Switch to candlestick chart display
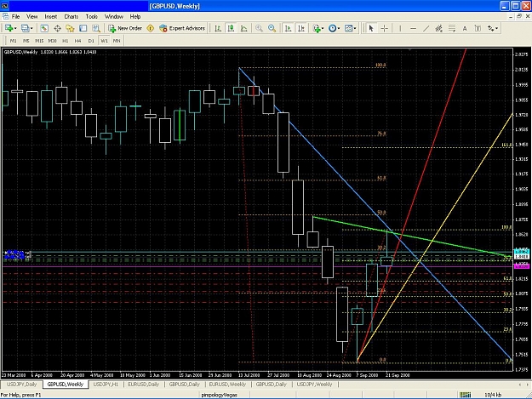Image resolution: width=532 pixels, height=399 pixels. click(x=231, y=28)
